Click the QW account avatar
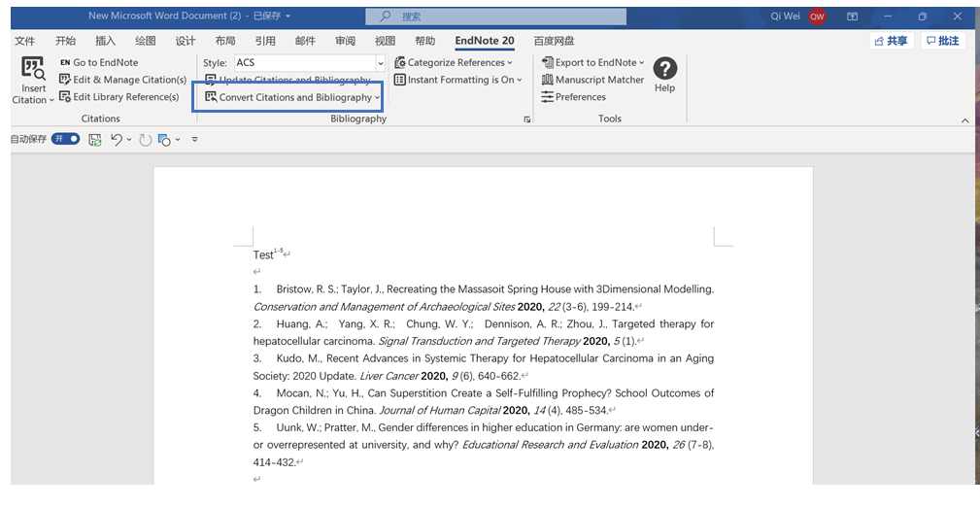980x508 pixels. tap(817, 17)
